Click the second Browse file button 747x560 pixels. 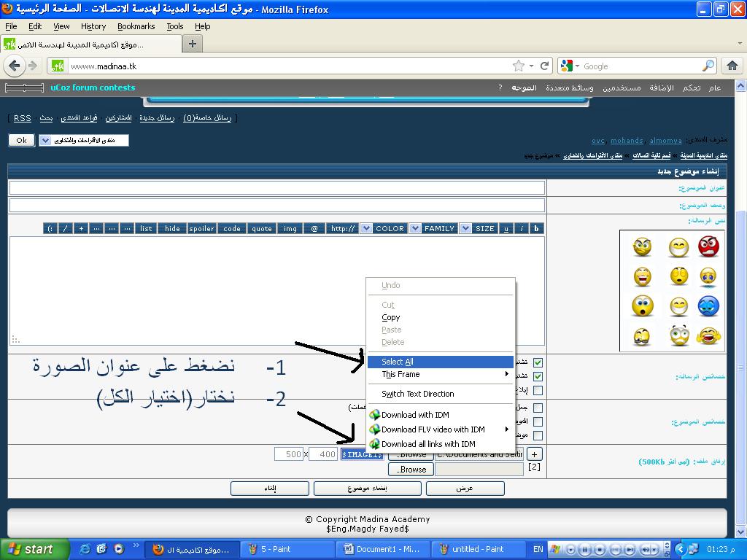pyautogui.click(x=411, y=470)
